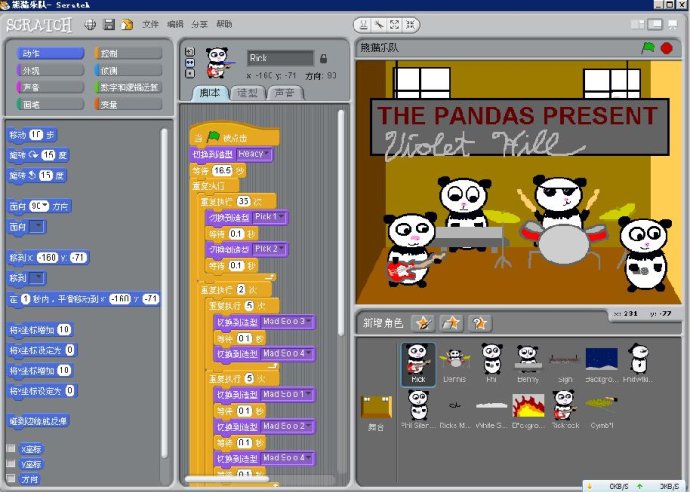Enable the x座标 reporter checkbox

pos(11,448)
